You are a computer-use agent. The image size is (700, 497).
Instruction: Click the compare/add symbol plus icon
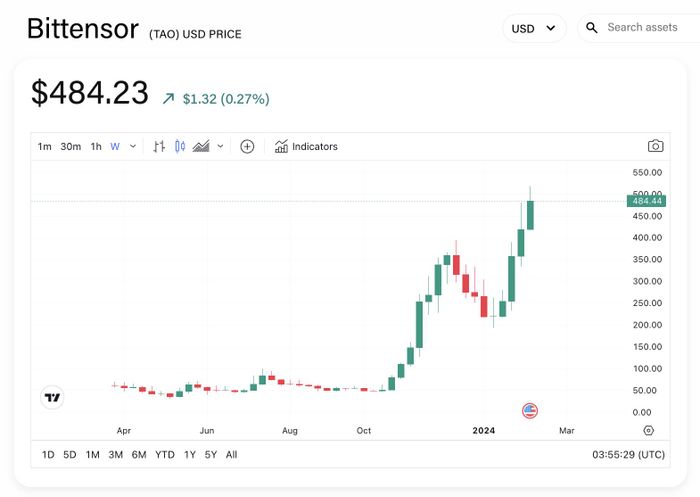pos(247,146)
